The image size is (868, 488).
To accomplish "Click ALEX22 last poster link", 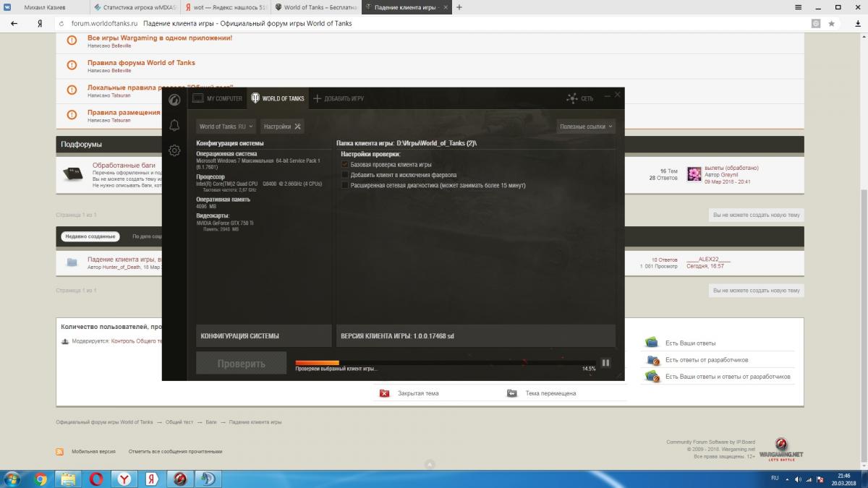I will [x=708, y=259].
